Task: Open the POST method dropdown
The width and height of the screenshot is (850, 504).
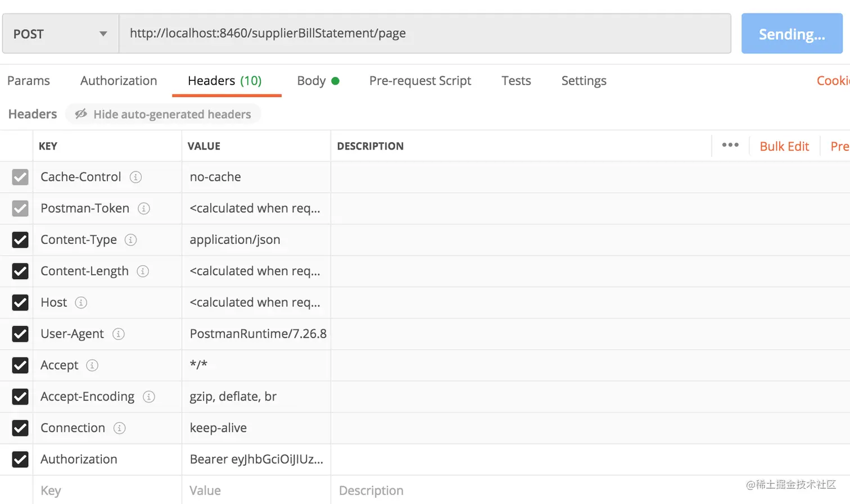Action: pyautogui.click(x=60, y=34)
